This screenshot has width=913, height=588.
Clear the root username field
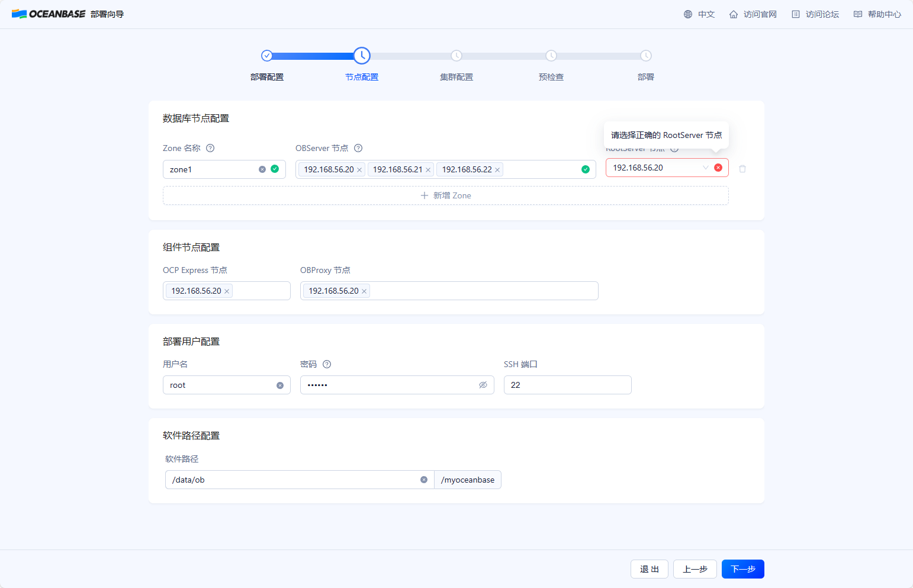click(280, 385)
